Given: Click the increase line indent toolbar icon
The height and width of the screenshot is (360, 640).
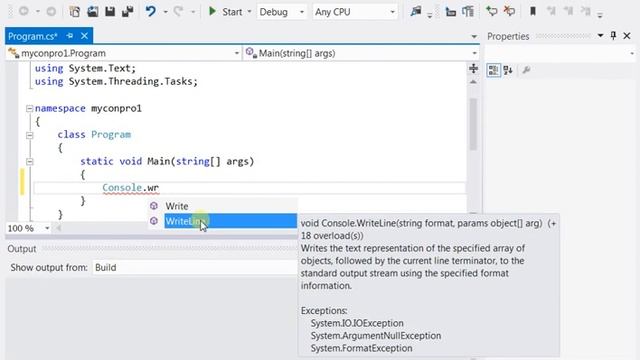Looking at the screenshot, I should click(468, 12).
